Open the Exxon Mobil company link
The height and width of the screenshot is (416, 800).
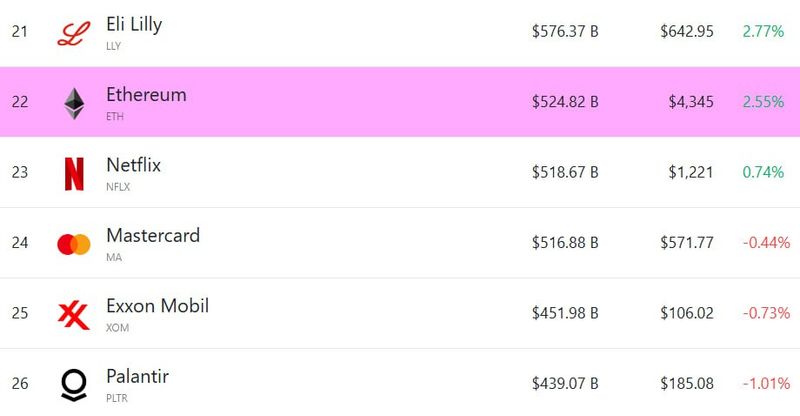pos(158,306)
